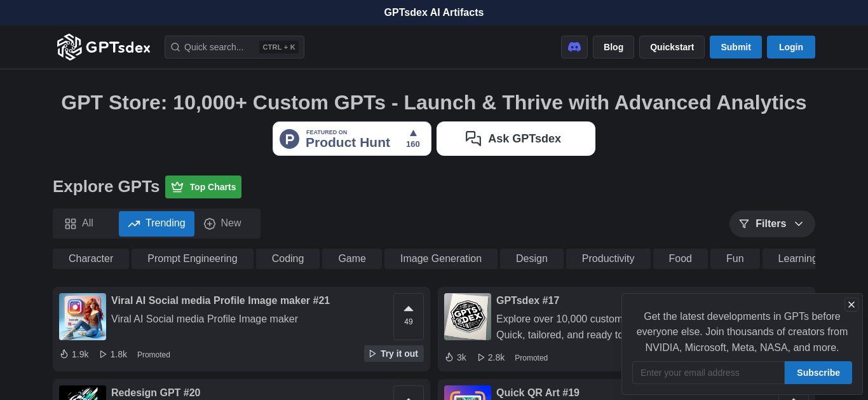Open the Featured on Product Hunt badge
This screenshot has height=400, width=868.
352,139
